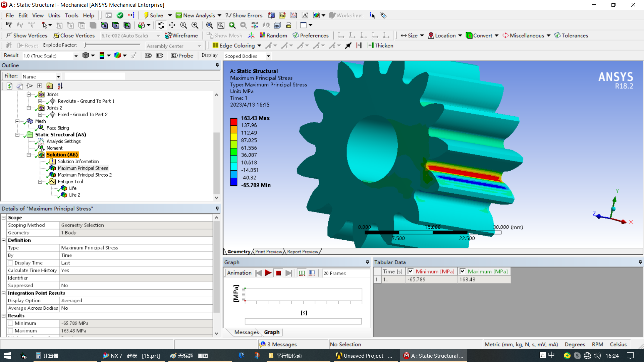Select the Body selection filter icon
The image size is (644, 362).
click(93, 25)
